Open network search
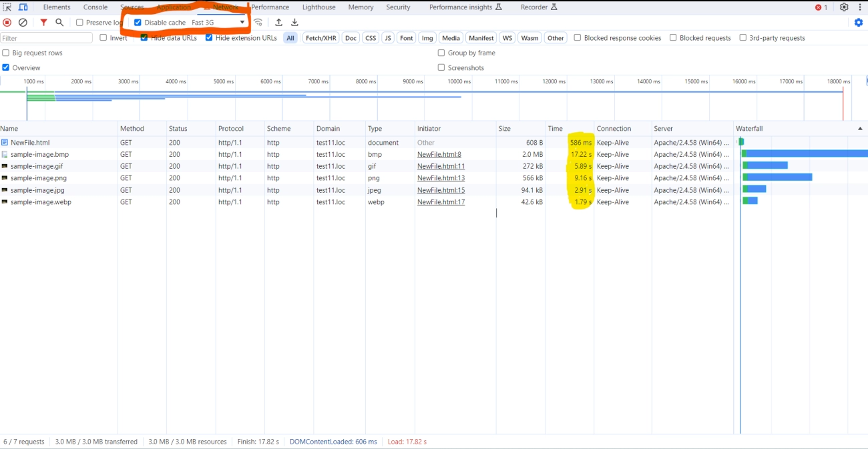 [59, 22]
